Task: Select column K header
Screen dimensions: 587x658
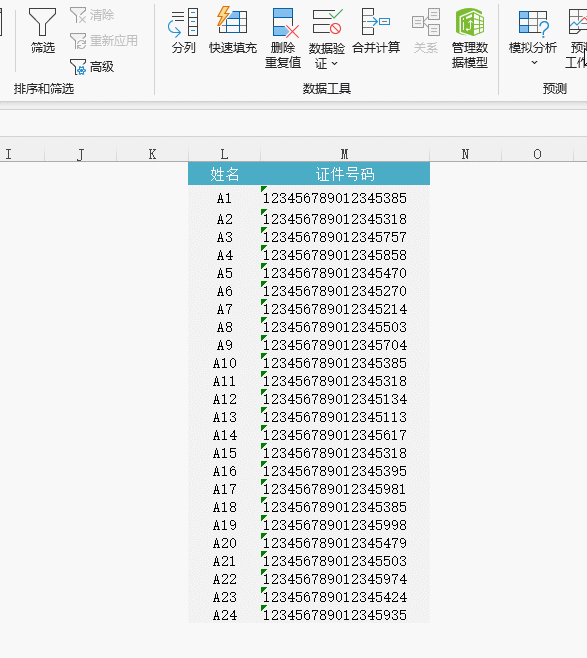Action: 152,154
